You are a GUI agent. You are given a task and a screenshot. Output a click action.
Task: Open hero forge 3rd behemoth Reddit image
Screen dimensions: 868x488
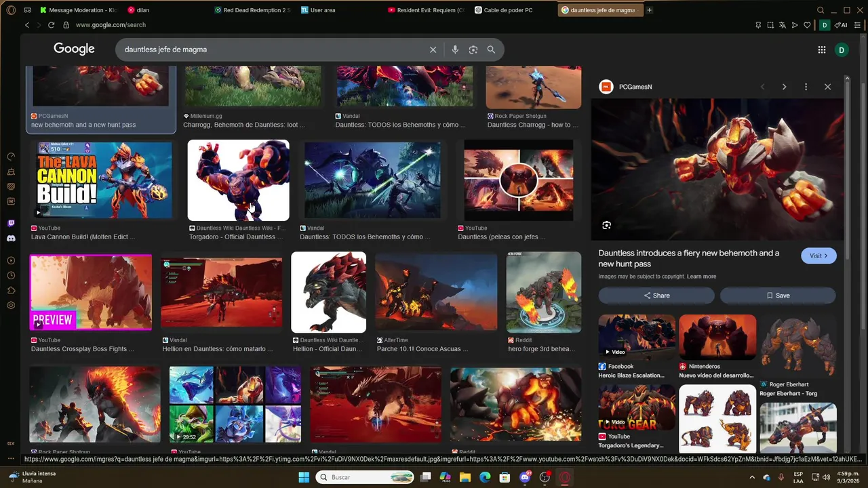tap(543, 292)
